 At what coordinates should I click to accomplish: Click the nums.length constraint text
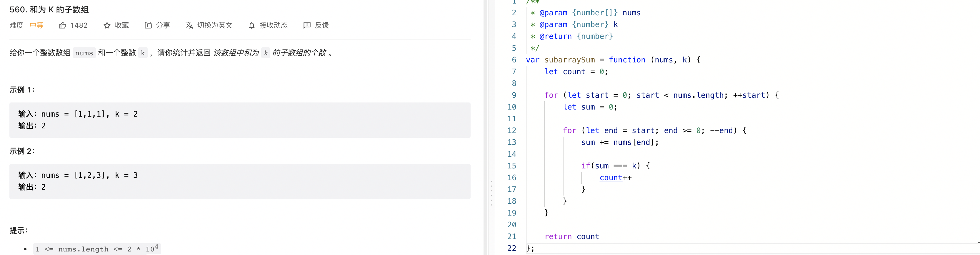click(97, 249)
